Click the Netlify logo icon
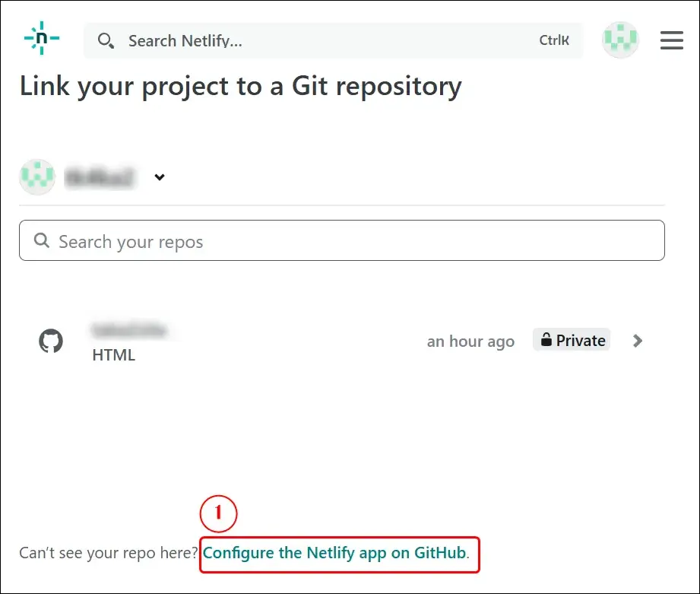 point(42,40)
